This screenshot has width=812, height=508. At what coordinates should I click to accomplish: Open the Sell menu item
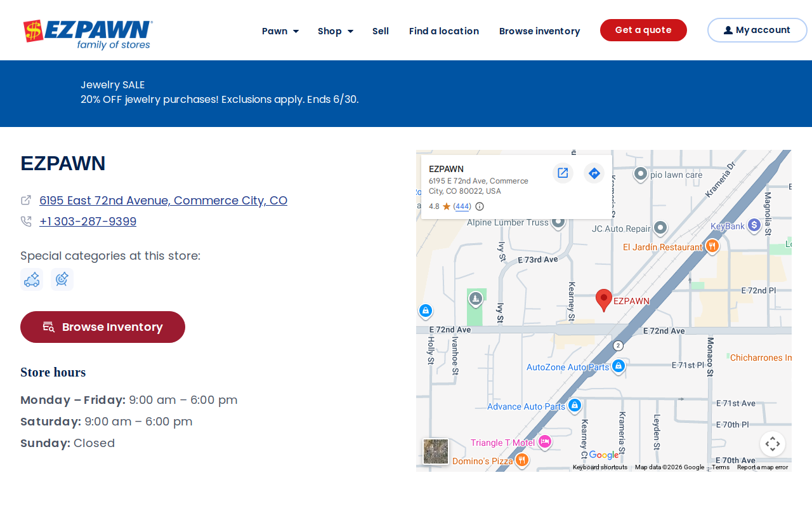coord(381,31)
